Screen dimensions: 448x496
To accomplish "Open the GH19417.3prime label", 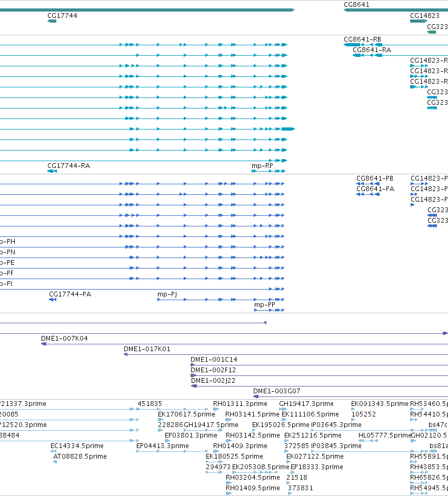I will point(306,404).
